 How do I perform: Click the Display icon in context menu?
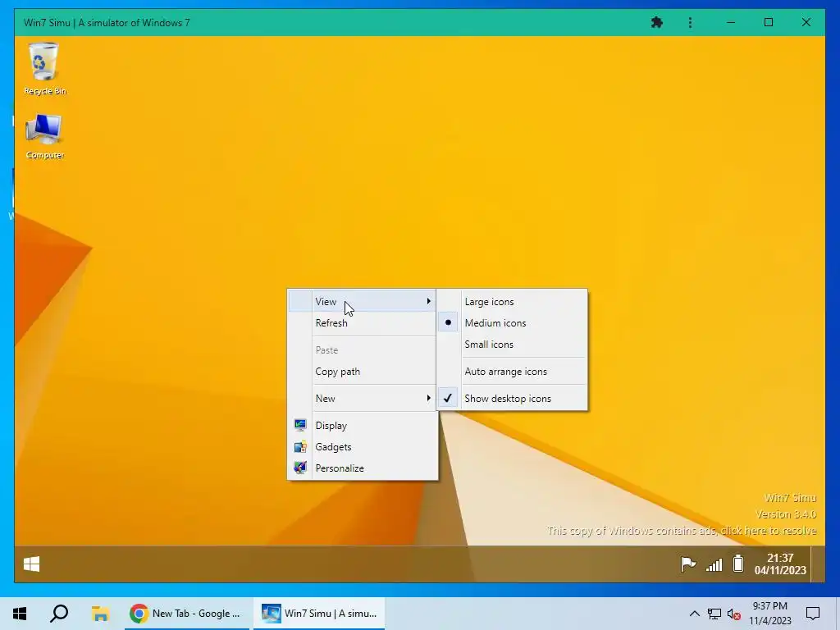pyautogui.click(x=300, y=426)
